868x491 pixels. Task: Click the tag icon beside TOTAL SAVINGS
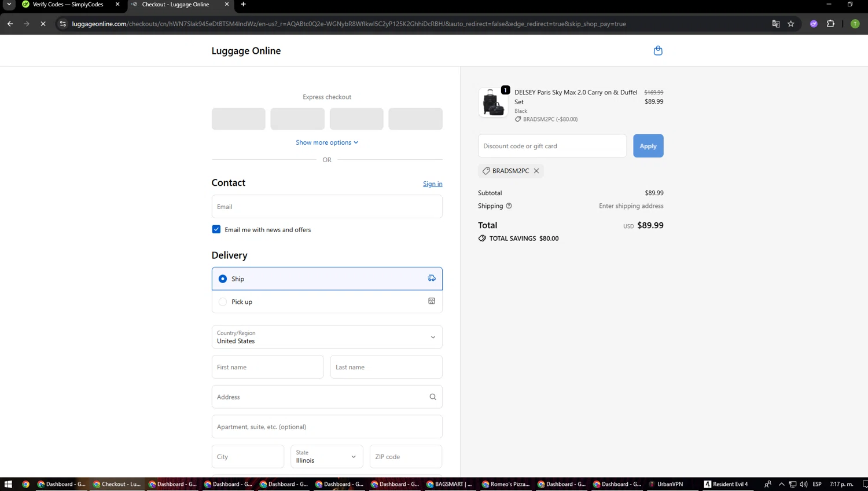[482, 239]
